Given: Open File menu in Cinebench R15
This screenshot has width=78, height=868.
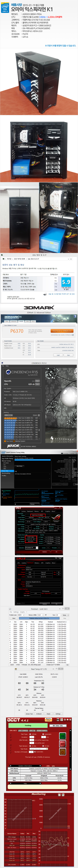Looking at the screenshot, I should 3,366.
